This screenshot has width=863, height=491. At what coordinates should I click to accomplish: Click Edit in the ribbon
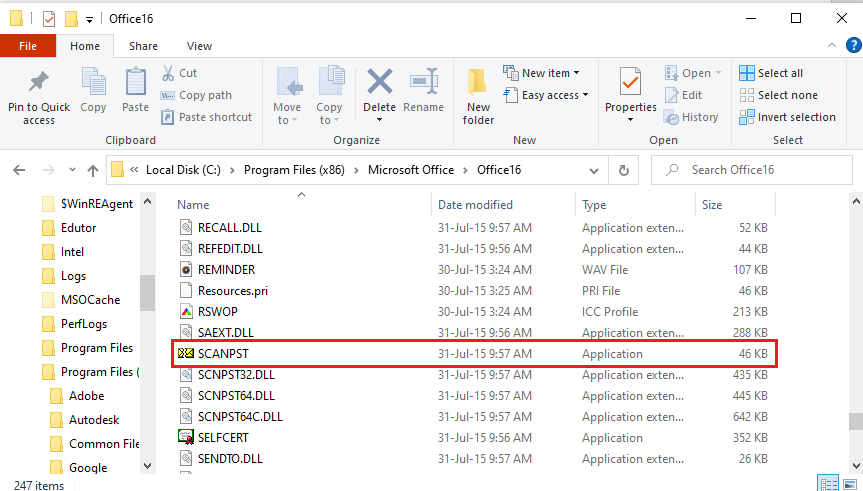pos(684,95)
